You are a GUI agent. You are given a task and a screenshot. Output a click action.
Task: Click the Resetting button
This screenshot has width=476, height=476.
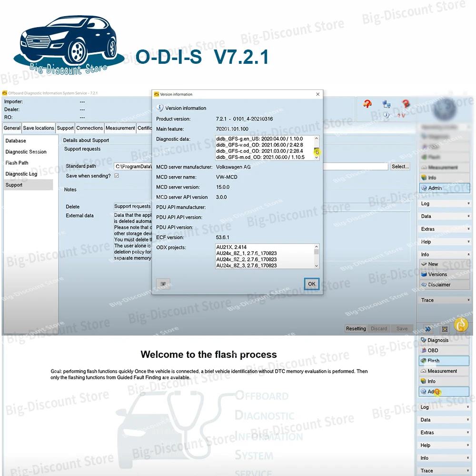pos(356,328)
